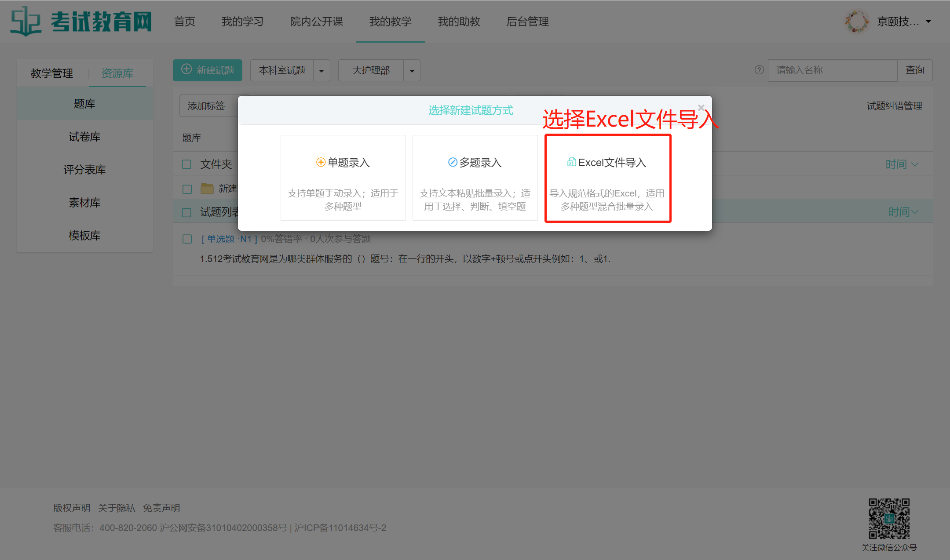
Task: Focus the 请输入名称 search field
Action: [x=832, y=70]
